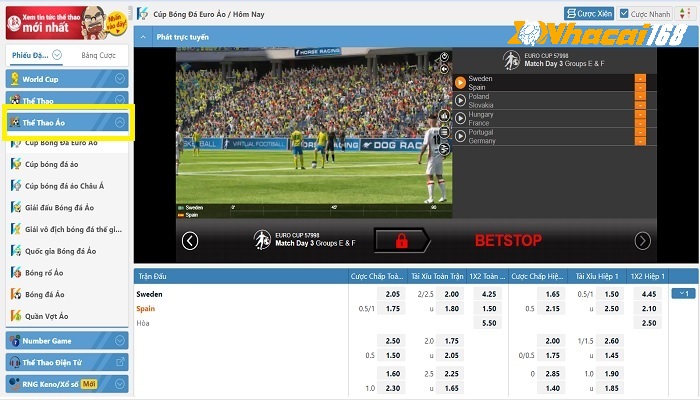Switch to the Bảng Cược tab
This screenshot has width=700, height=400.
coord(98,55)
